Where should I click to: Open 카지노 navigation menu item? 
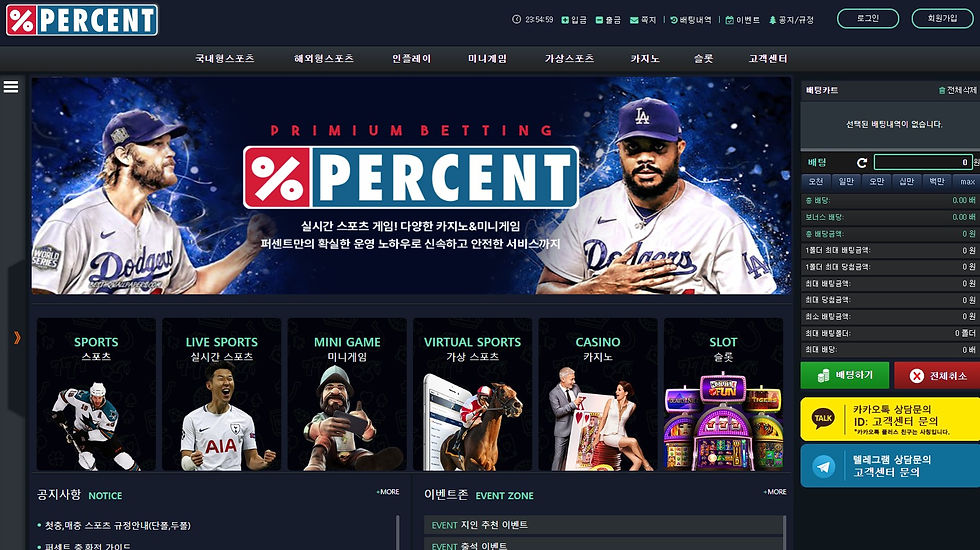click(644, 59)
